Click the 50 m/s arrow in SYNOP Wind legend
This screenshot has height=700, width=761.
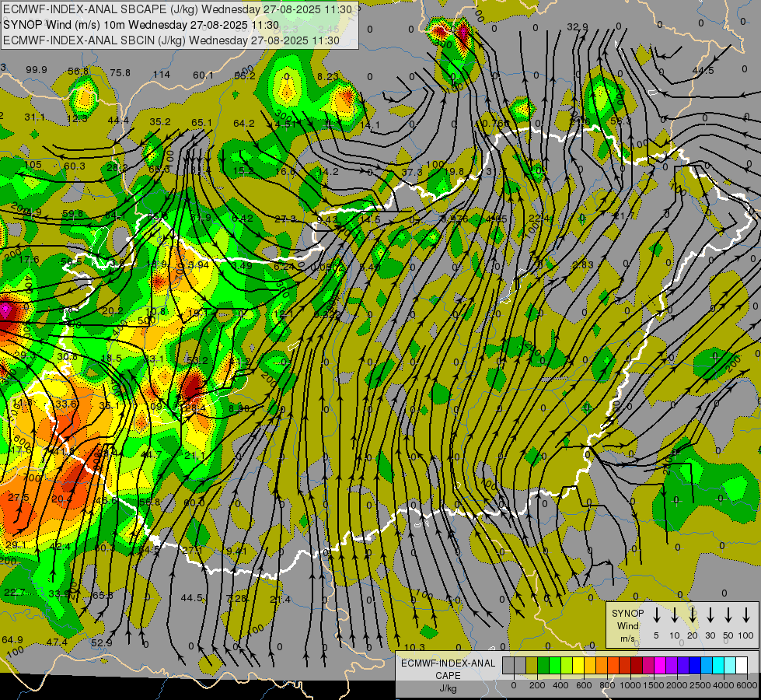[728, 615]
